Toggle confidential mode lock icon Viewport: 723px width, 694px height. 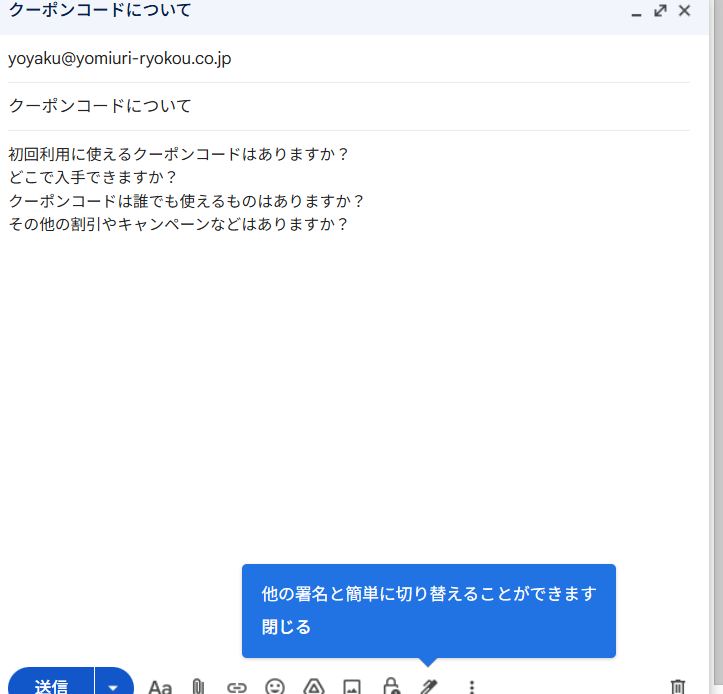[391, 686]
